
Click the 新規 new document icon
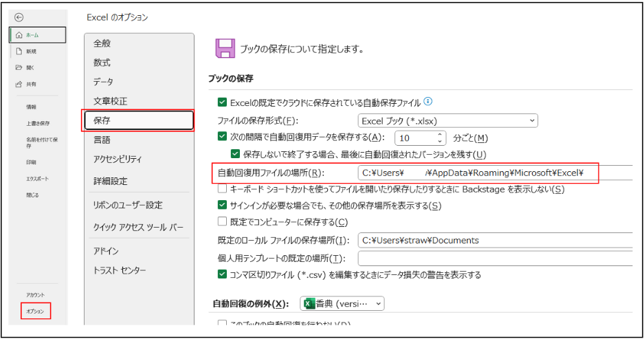19,52
